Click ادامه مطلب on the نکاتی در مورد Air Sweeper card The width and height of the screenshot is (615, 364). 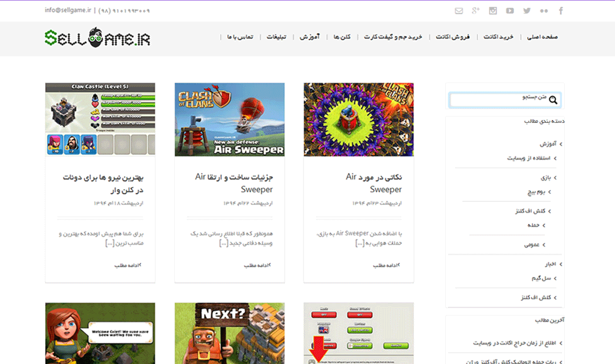click(x=386, y=265)
